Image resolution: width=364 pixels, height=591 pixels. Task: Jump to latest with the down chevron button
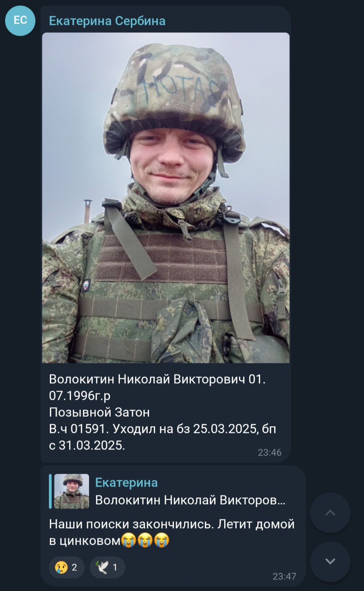tap(330, 561)
